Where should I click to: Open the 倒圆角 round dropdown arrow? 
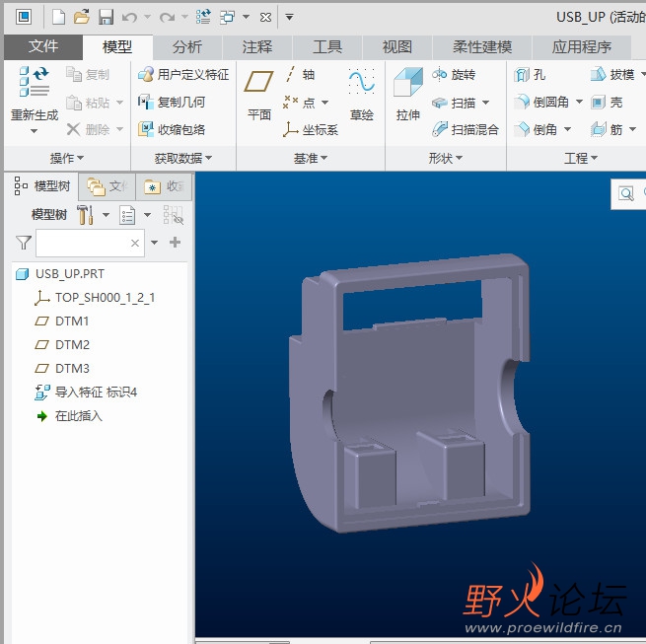579,102
